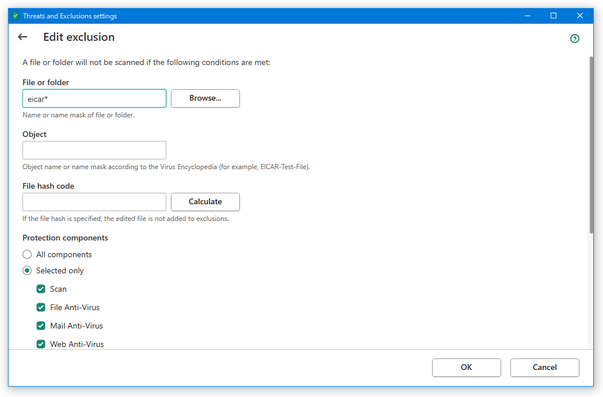Open help via the green question icon
The height and width of the screenshot is (397, 603).
[575, 38]
